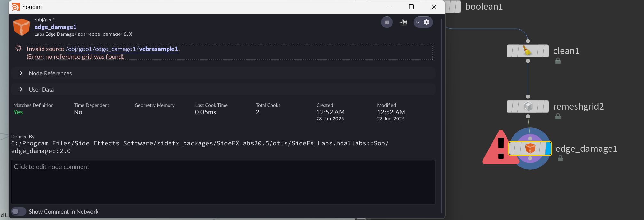Click the clean1 input connector dot
Screen dimensions: 644x220
[528, 41]
